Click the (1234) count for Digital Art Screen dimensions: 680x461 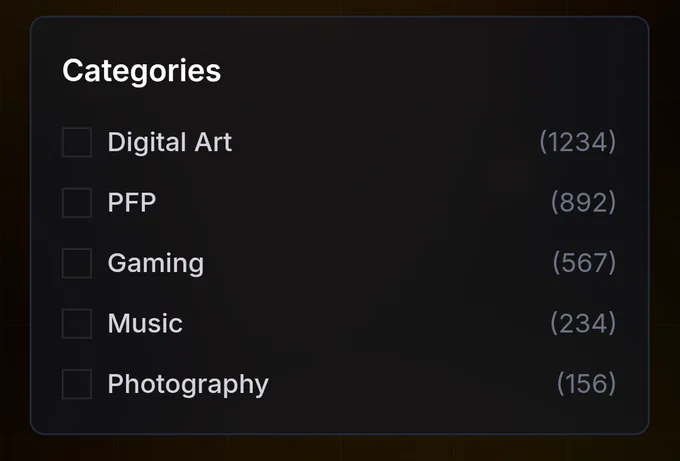[577, 142]
